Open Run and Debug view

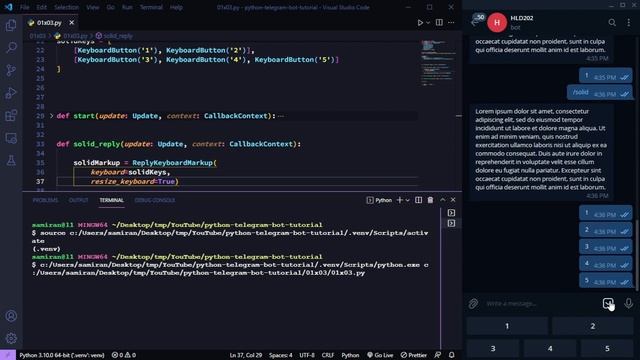point(11,93)
